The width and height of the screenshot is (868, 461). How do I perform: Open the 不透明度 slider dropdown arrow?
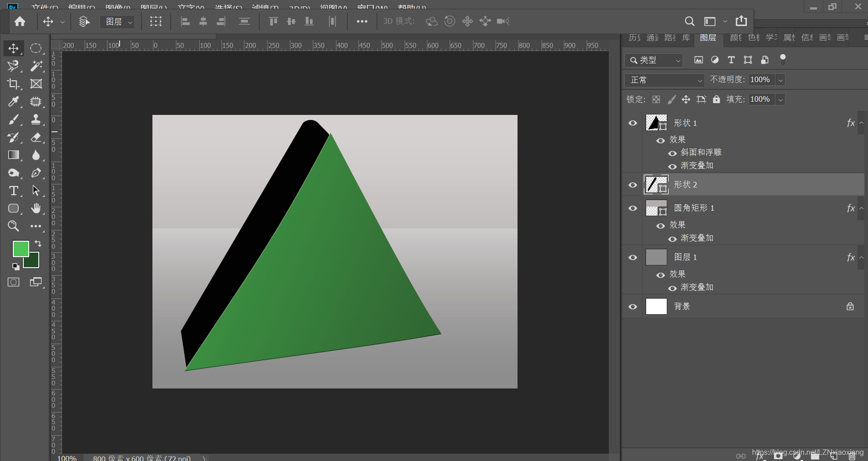tap(781, 80)
